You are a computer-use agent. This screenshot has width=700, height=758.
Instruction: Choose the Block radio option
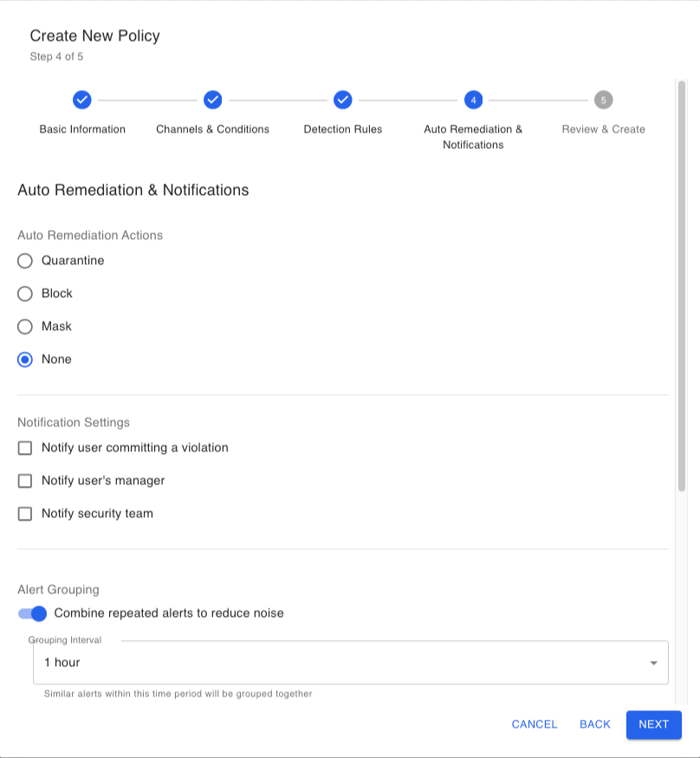(x=25, y=294)
